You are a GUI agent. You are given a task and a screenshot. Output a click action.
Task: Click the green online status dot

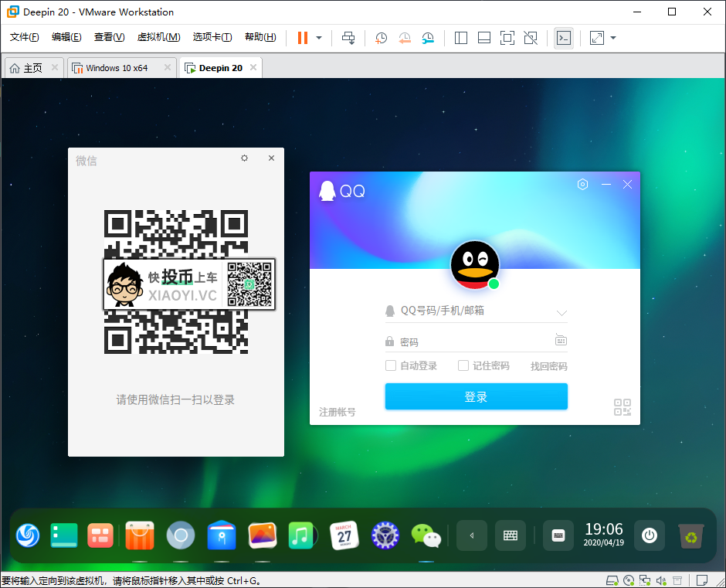click(494, 284)
